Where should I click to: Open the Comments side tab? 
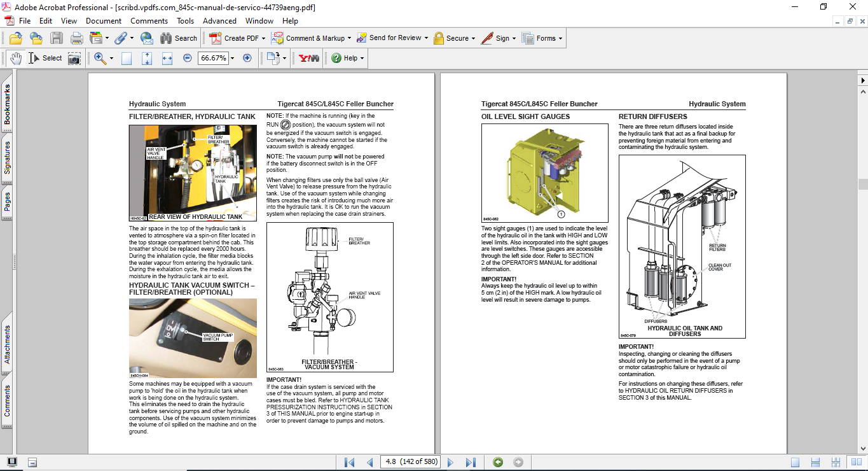tap(7, 401)
